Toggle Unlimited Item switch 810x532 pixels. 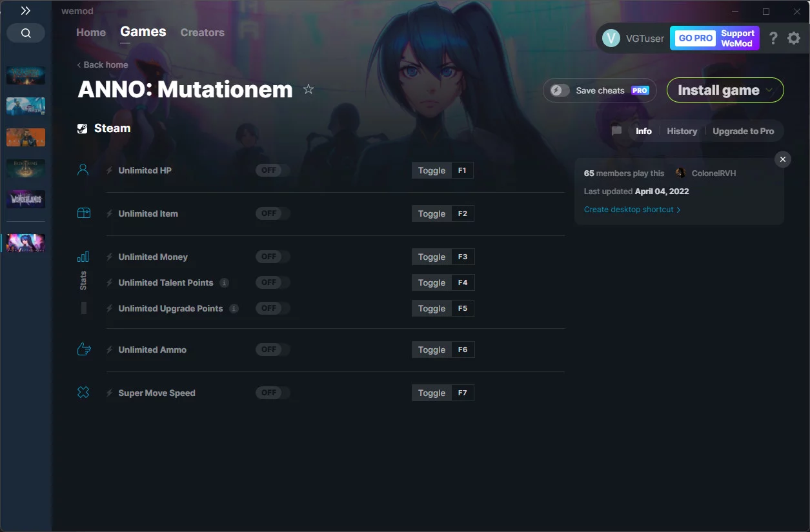pyautogui.click(x=272, y=213)
